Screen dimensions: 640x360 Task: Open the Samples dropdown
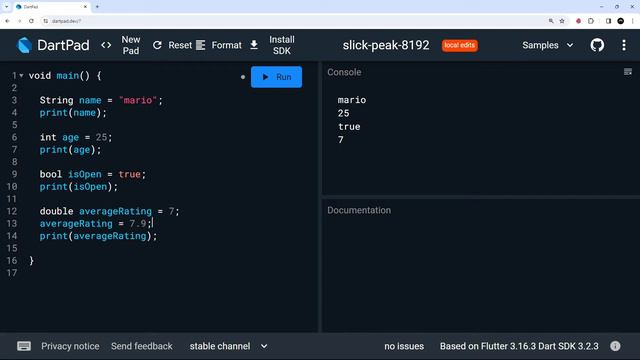[548, 45]
